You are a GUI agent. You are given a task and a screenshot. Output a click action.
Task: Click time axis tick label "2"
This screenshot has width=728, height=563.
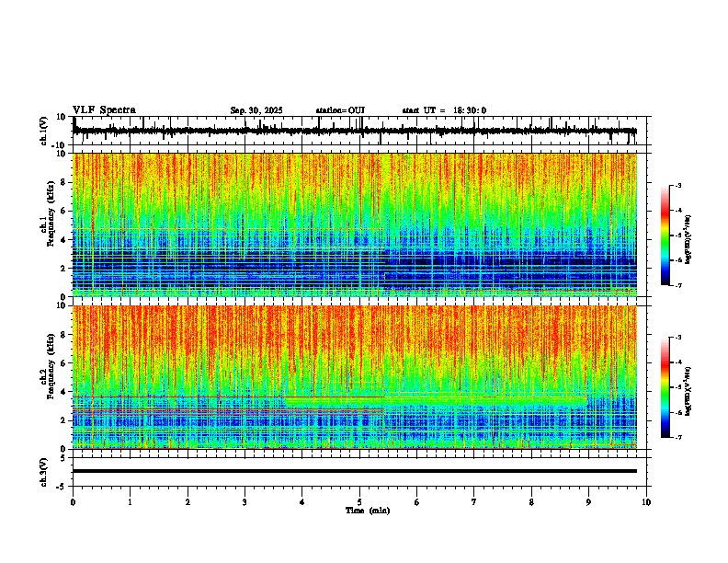coord(188,502)
